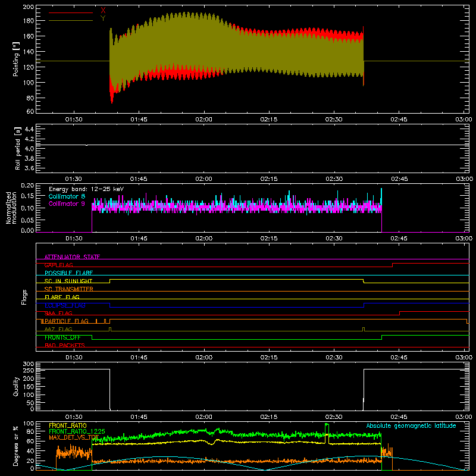This screenshot has height=476, width=476.
Task: Select the olive 'Y' legend label
Action: [103, 18]
